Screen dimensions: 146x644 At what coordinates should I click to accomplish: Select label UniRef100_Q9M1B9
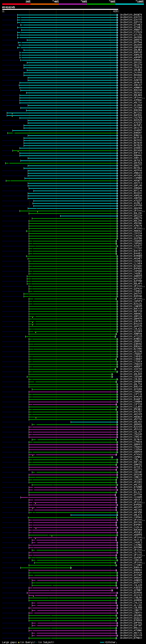(131, 48)
